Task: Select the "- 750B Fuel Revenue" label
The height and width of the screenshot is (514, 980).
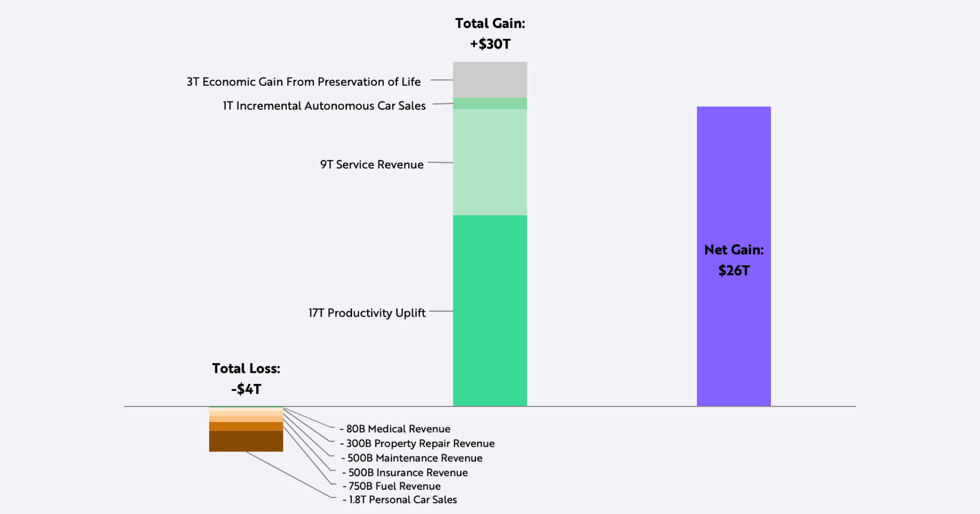Action: coord(392,486)
